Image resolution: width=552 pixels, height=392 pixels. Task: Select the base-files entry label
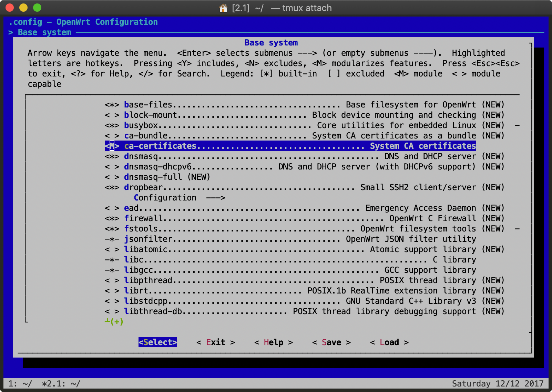pyautogui.click(x=148, y=105)
